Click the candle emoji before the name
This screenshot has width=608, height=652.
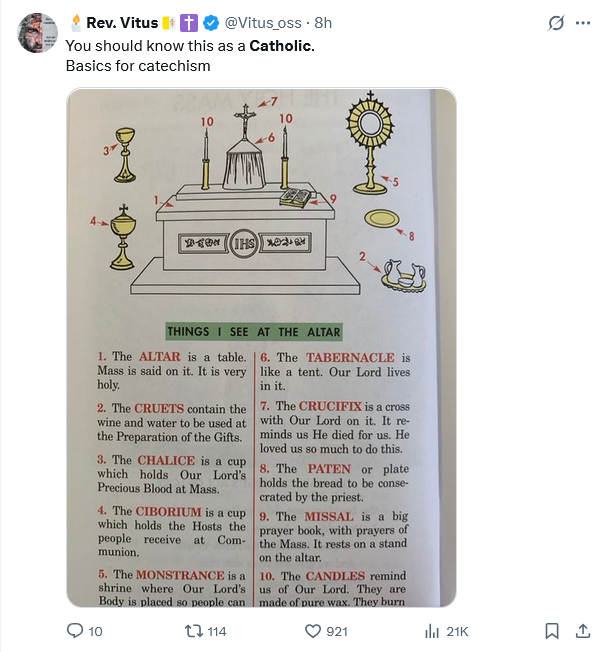point(75,22)
